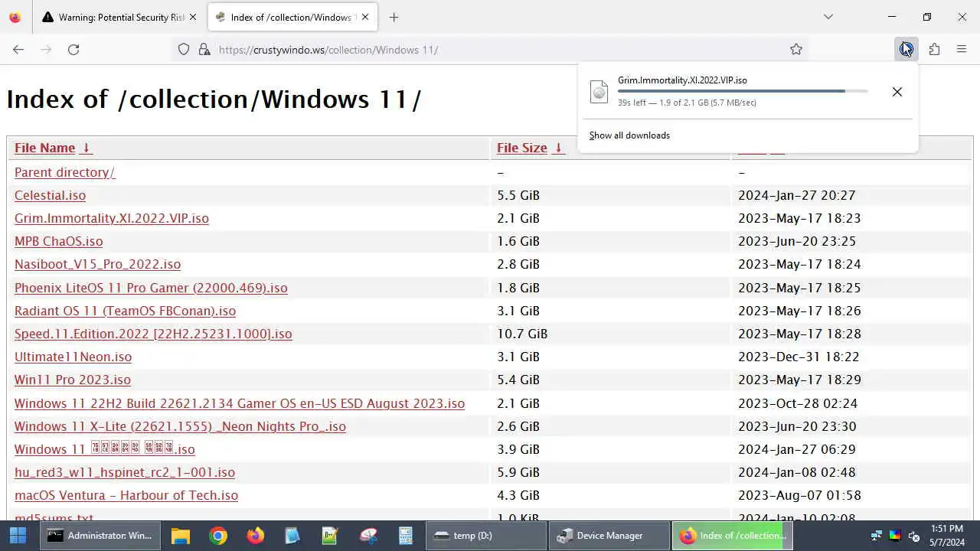The image size is (980, 551).
Task: Open Windows Start menu
Action: coord(18,536)
